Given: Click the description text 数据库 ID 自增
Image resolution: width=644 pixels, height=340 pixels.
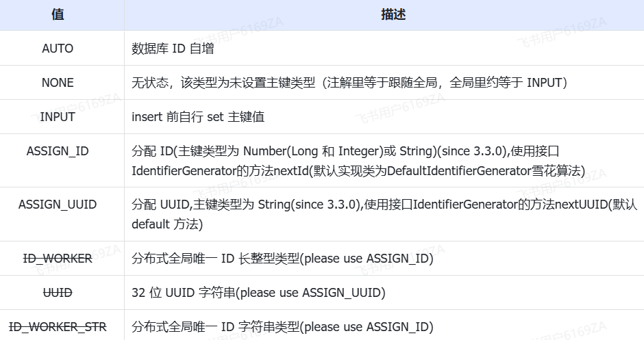Looking at the screenshot, I should tap(174, 49).
